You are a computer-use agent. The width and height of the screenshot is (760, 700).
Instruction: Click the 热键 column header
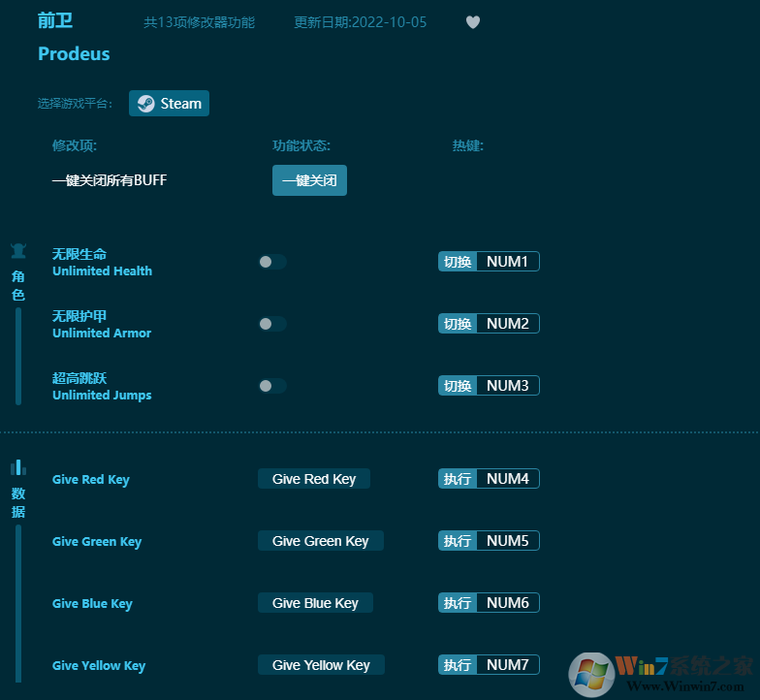coord(467,145)
